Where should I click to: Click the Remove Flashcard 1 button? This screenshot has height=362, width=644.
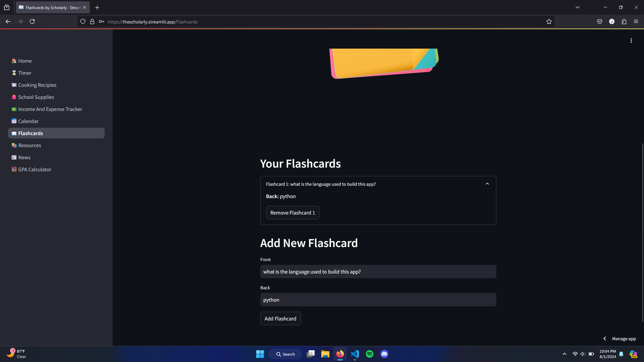[292, 213]
